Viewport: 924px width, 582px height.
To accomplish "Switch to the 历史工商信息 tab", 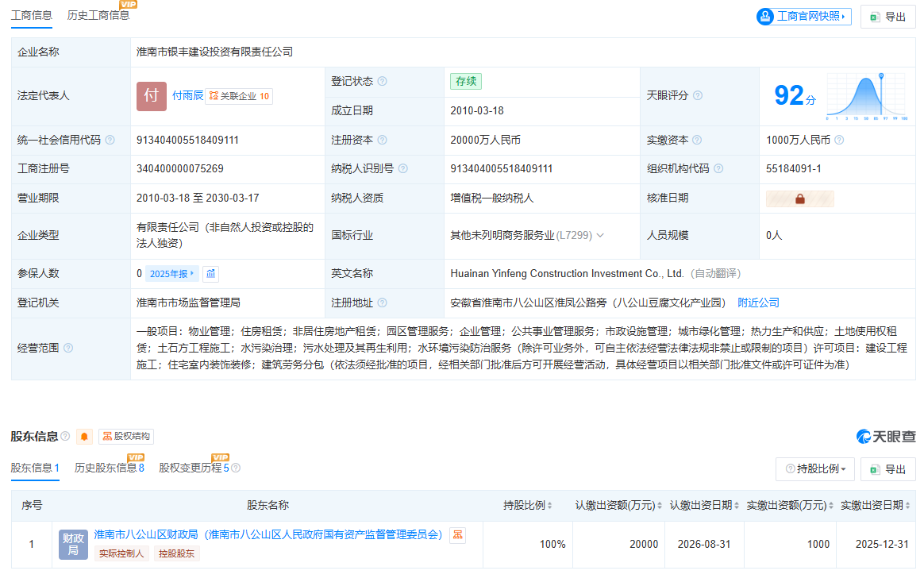I will 98,15.
